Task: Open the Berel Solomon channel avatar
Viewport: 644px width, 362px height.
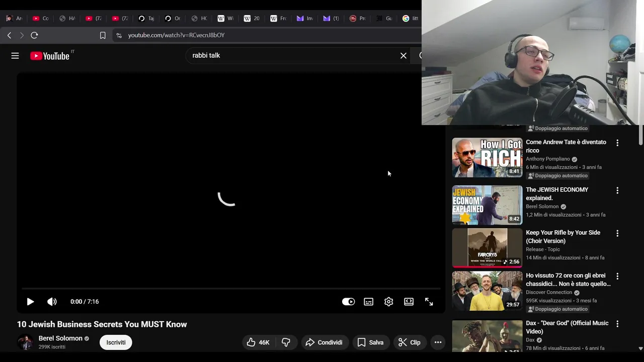Action: 25,342
